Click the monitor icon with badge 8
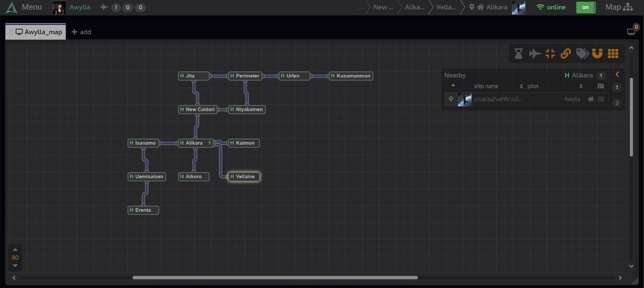The image size is (644, 288). 632,32
